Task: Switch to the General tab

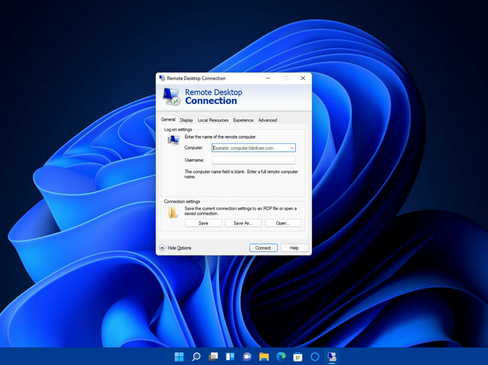Action: (x=168, y=119)
